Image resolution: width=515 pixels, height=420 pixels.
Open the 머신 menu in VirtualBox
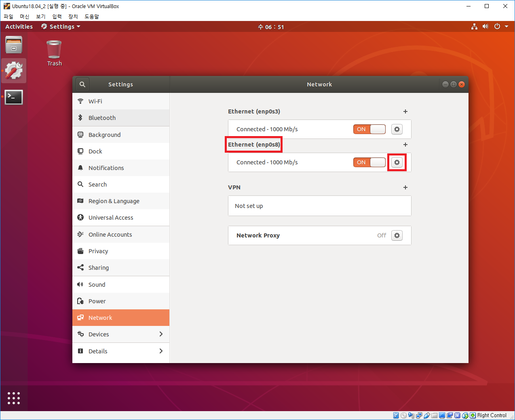(x=25, y=17)
